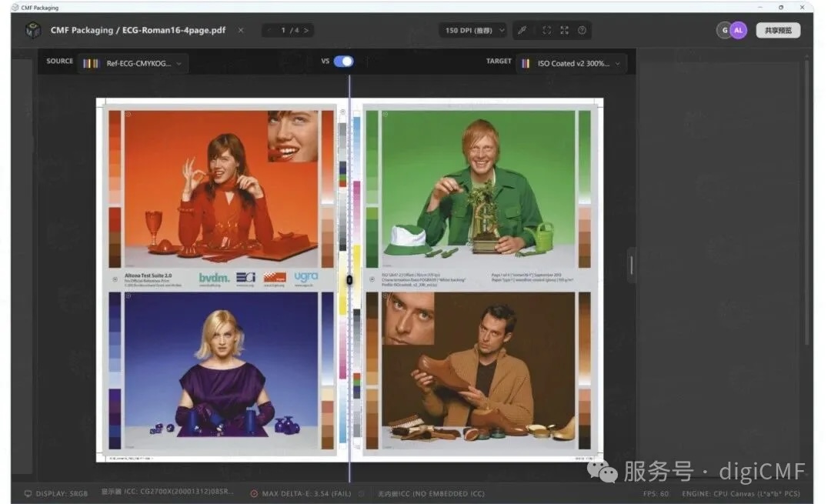
Task: Click the purple AL user avatar
Action: 738,30
